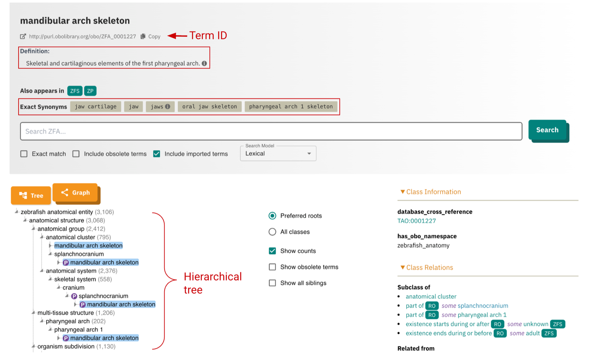The width and height of the screenshot is (597, 364).
Task: Collapse the pharyngeal arch (202) node
Action: pyautogui.click(x=42, y=321)
